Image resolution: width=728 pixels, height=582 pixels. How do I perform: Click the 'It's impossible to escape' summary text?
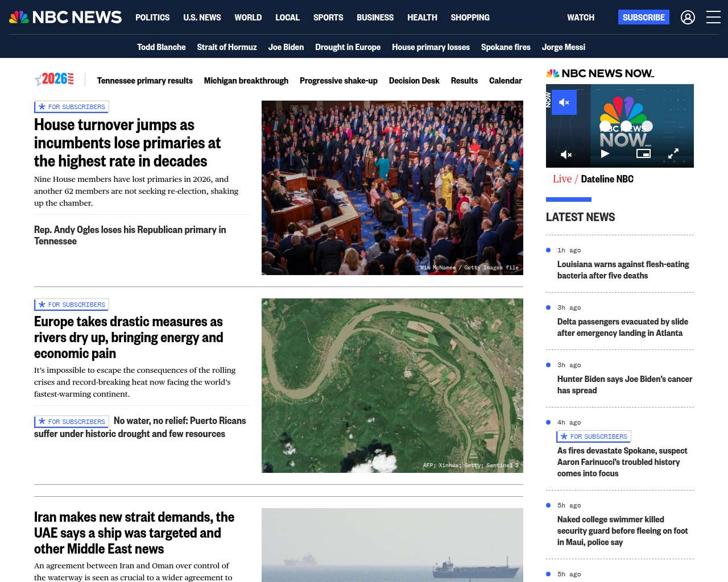click(135, 382)
